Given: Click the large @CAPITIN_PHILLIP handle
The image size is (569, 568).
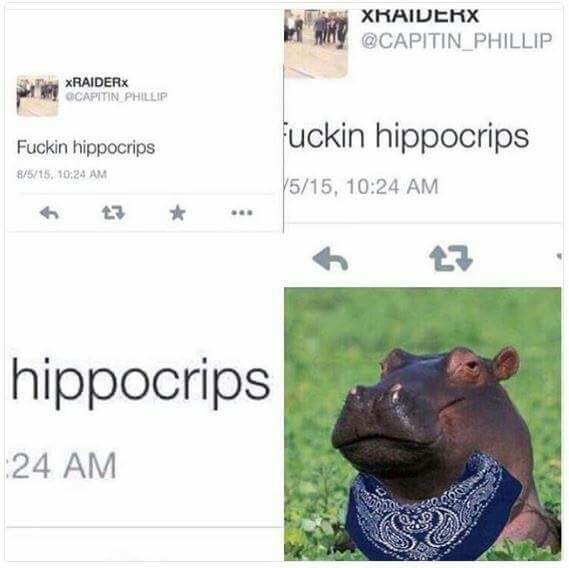Looking at the screenshot, I should pyautogui.click(x=457, y=41).
